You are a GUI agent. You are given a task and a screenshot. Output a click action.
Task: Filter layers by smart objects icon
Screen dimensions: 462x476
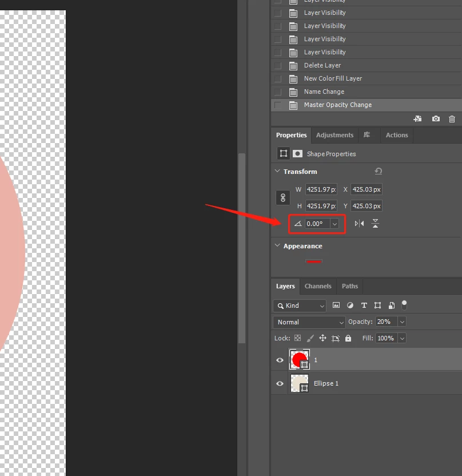392,306
